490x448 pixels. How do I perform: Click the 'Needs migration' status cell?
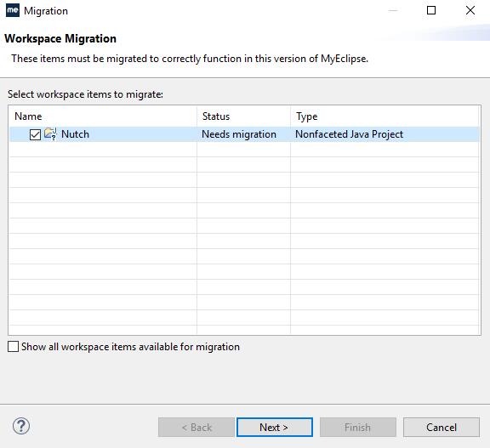(x=239, y=134)
